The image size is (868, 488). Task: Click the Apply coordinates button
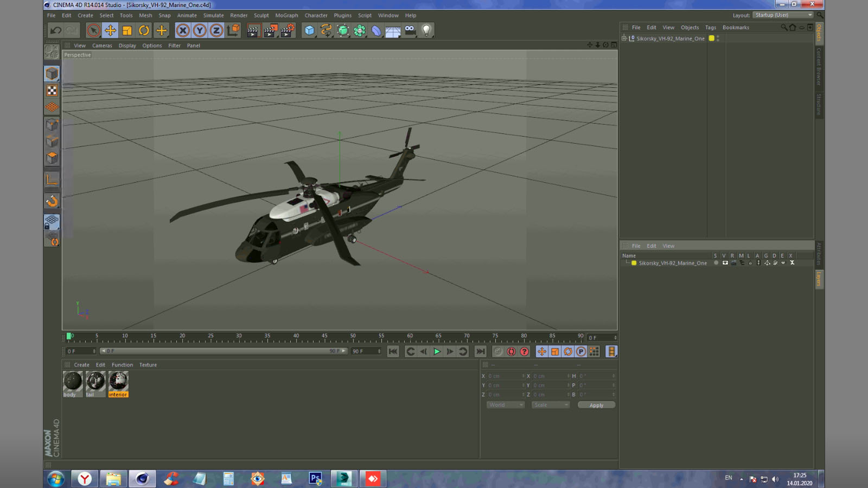(x=596, y=405)
